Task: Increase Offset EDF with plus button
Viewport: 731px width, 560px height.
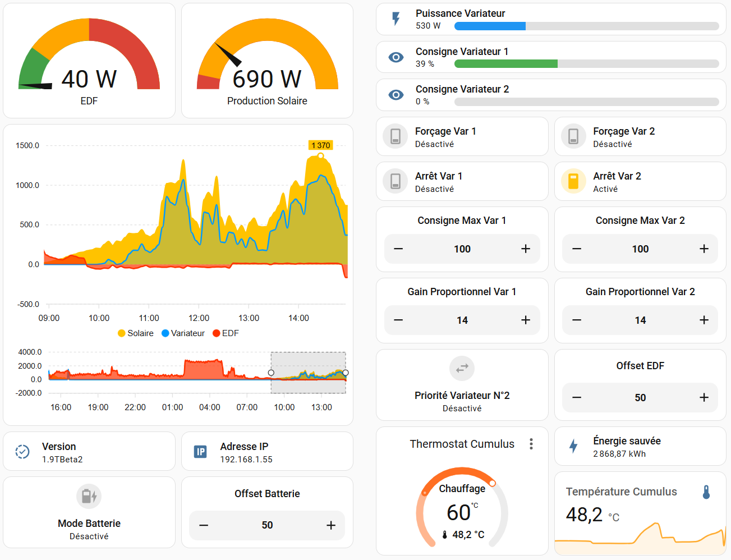Action: click(x=704, y=397)
